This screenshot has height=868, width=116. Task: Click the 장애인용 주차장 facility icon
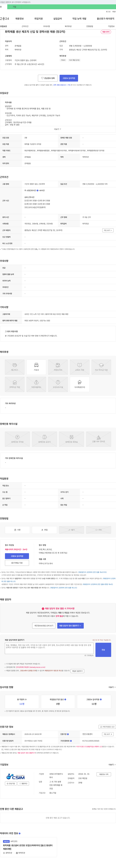(18, 439)
